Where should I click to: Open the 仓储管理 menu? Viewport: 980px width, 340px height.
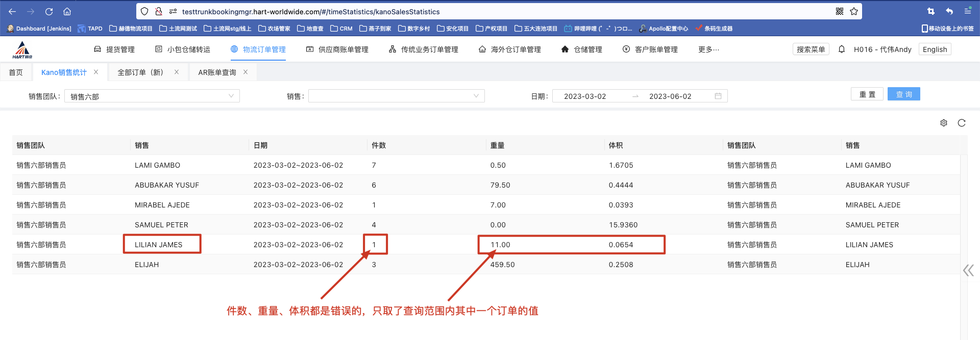pos(582,49)
